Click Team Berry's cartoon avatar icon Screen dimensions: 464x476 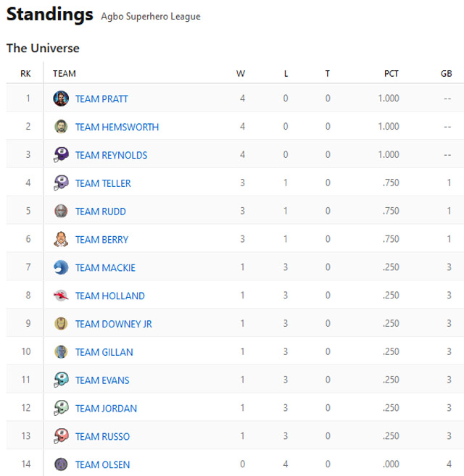[61, 239]
